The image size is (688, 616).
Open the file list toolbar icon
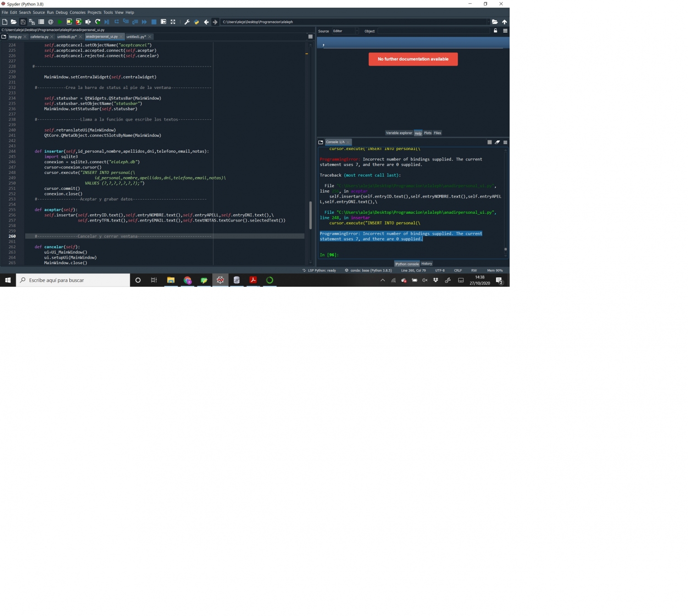41,22
